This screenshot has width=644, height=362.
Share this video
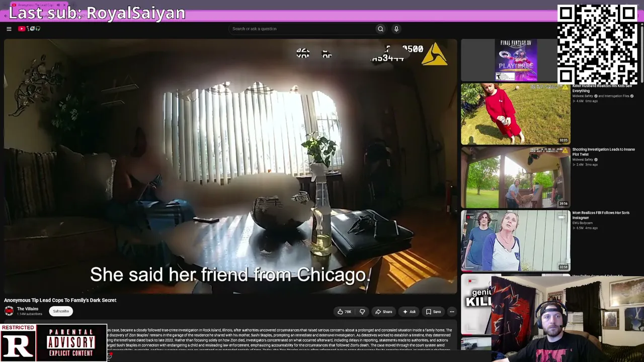383,312
